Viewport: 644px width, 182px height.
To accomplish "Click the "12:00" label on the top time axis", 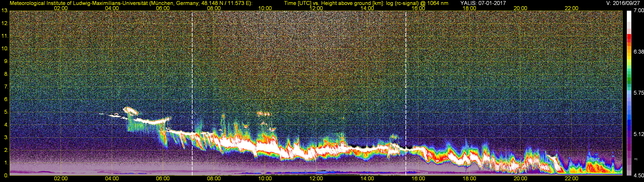I will [316, 8].
